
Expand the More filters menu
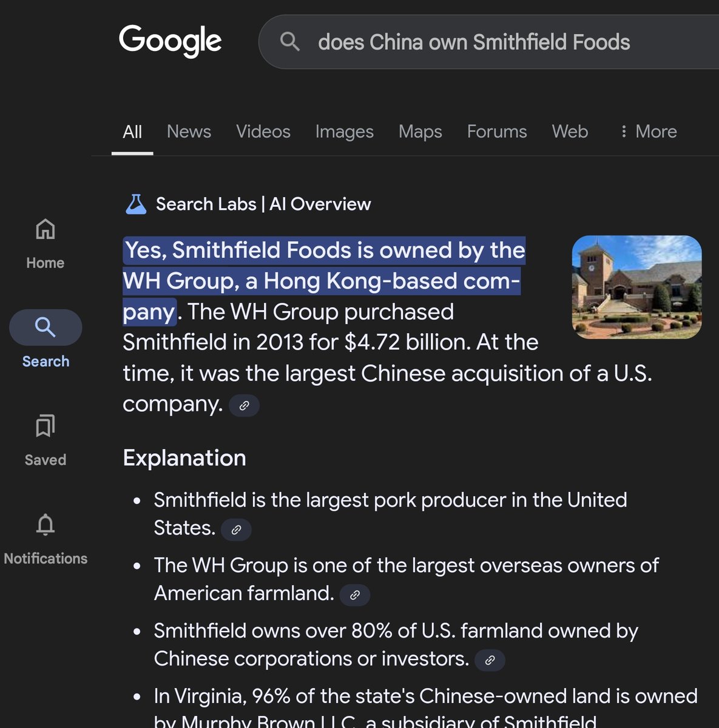click(x=648, y=132)
